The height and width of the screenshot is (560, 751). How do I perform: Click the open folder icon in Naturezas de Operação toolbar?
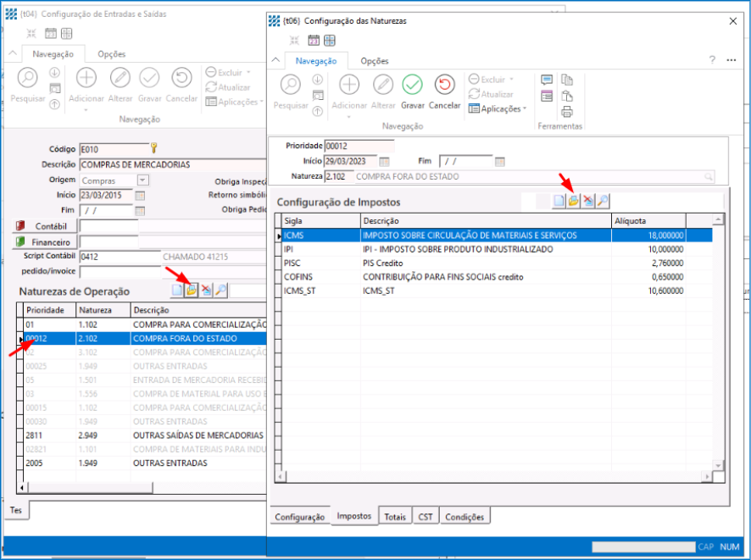tap(192, 290)
